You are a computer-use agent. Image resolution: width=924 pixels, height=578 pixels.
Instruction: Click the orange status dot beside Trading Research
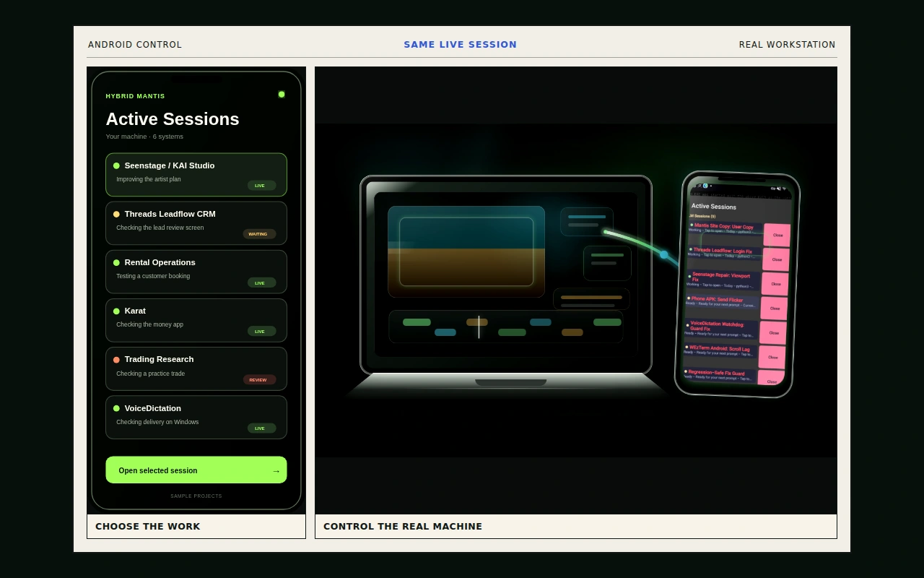(116, 359)
